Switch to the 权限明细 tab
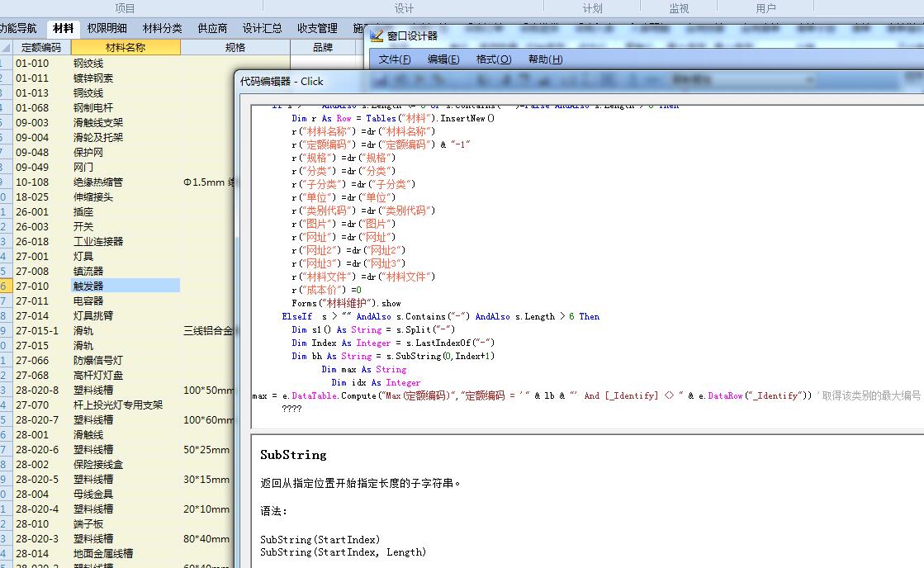This screenshot has height=568, width=924. pyautogui.click(x=107, y=28)
